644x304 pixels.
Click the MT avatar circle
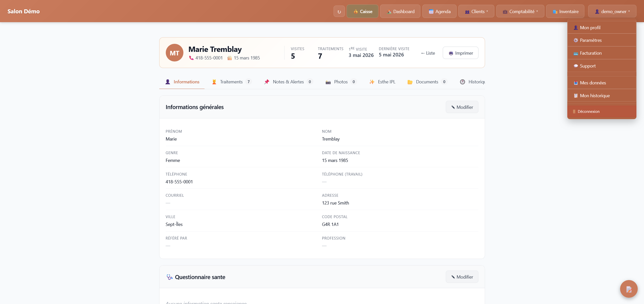coord(175,53)
